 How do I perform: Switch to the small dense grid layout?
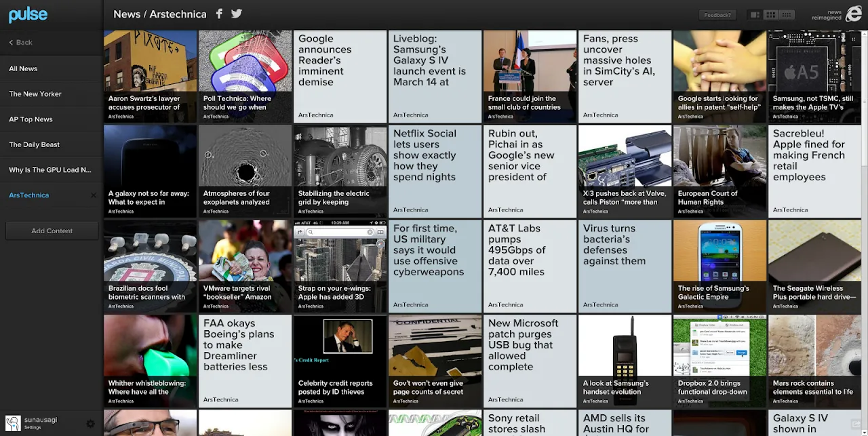pos(787,15)
